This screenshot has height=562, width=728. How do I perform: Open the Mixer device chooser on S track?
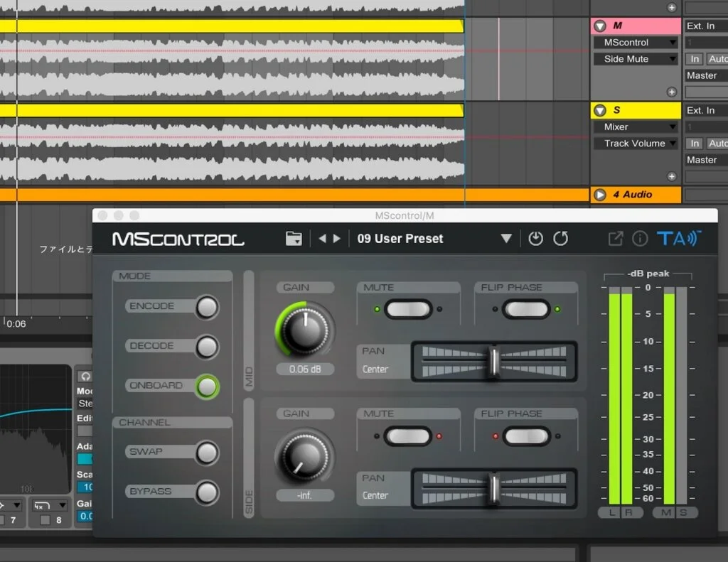(x=636, y=127)
